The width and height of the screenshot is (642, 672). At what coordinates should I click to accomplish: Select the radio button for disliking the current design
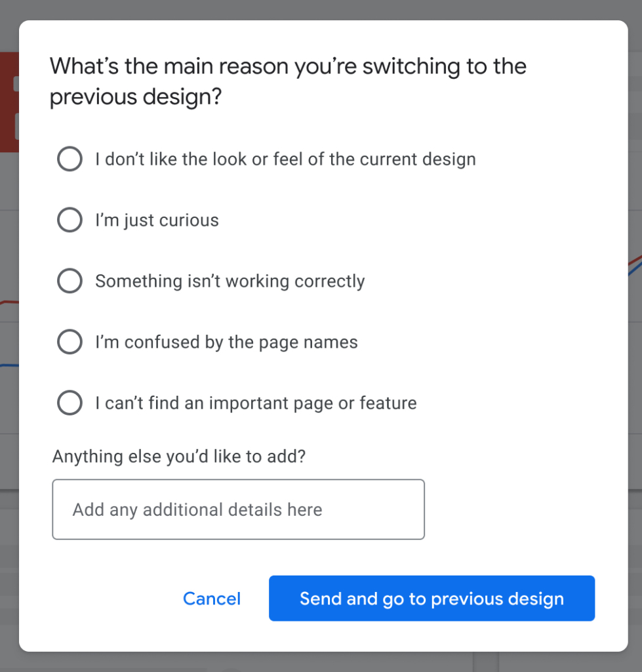coord(70,159)
